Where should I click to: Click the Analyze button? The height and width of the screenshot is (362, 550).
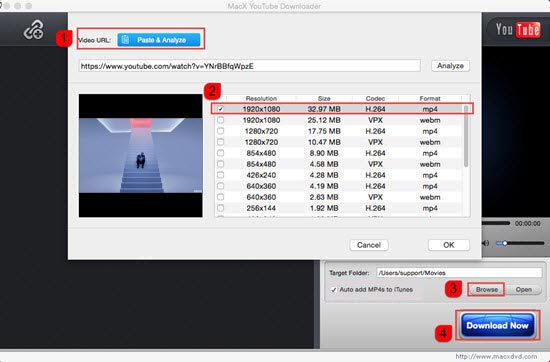coord(450,66)
